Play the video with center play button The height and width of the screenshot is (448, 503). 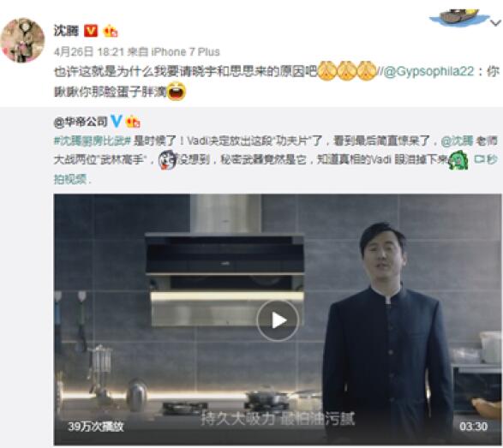278,320
